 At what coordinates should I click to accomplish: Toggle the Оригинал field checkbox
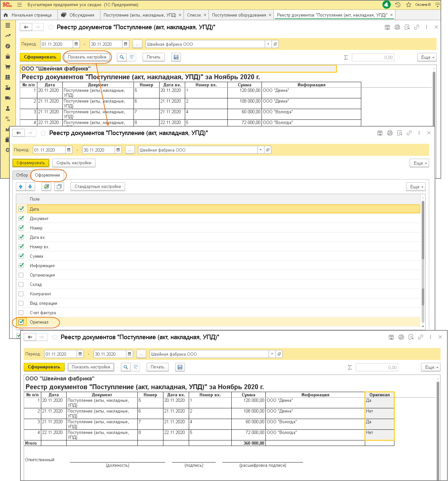coord(21,322)
